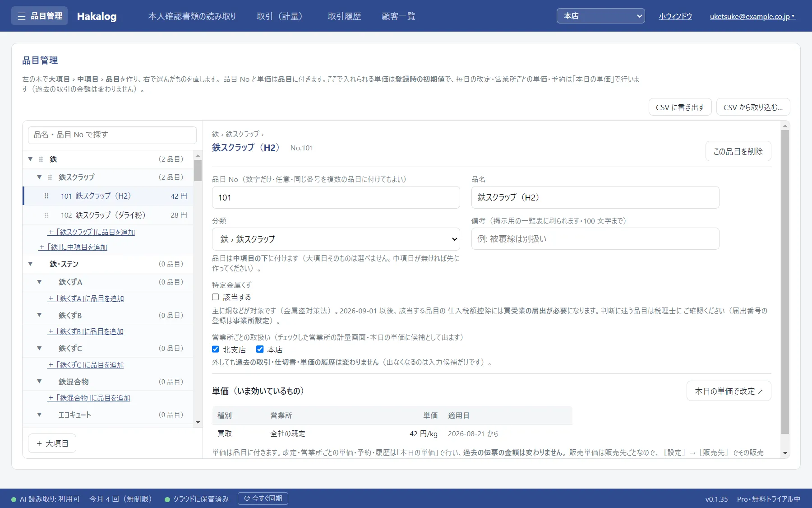The width and height of the screenshot is (812, 508).
Task: Click the 全社の既定 cell in price table
Action: (288, 433)
